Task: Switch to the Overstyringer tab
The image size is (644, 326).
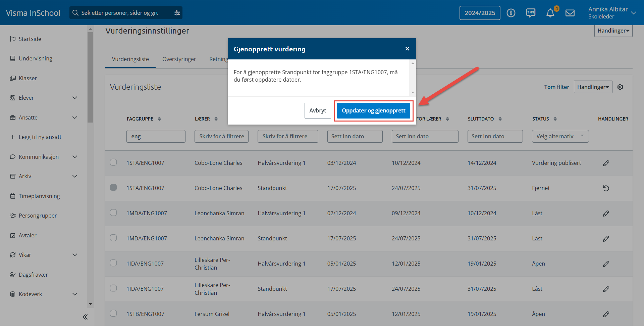Action: [x=179, y=59]
